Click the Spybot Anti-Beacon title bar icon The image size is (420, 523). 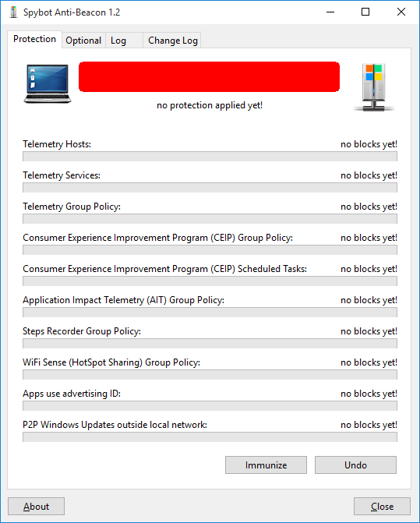[14, 12]
